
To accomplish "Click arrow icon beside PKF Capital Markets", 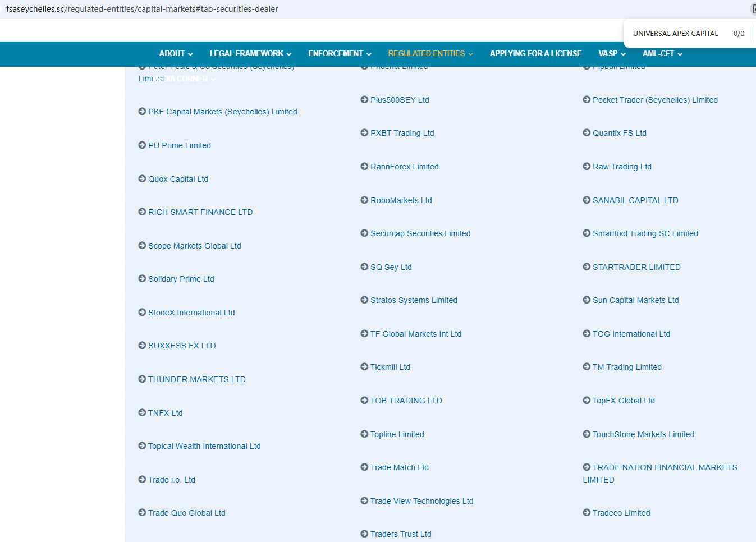I will [x=142, y=112].
